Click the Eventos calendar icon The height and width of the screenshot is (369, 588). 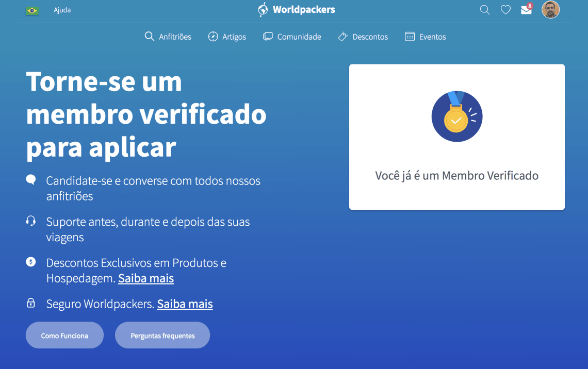(410, 37)
